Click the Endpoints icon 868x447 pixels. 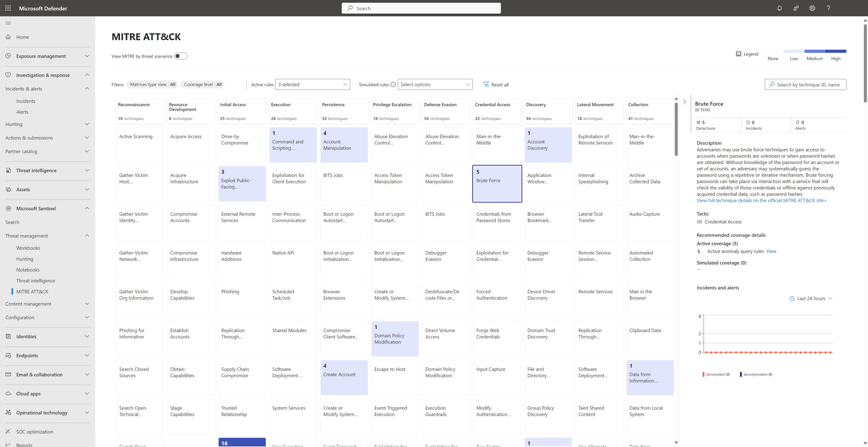(8, 355)
